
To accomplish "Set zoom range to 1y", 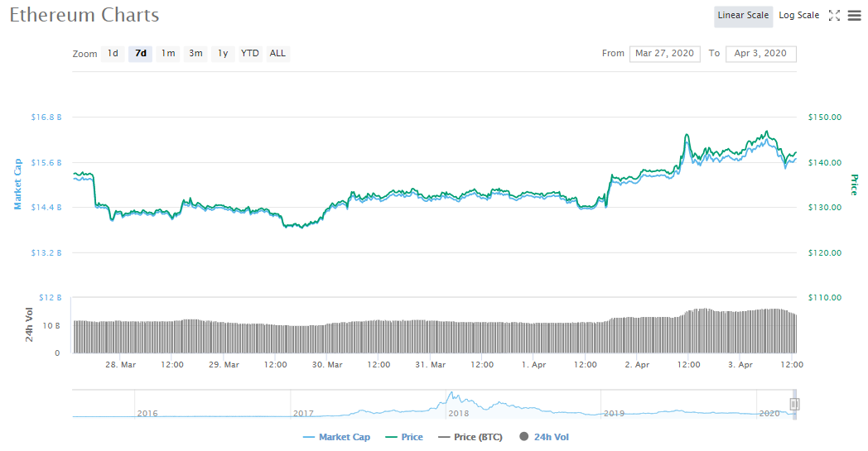I will click(x=223, y=54).
